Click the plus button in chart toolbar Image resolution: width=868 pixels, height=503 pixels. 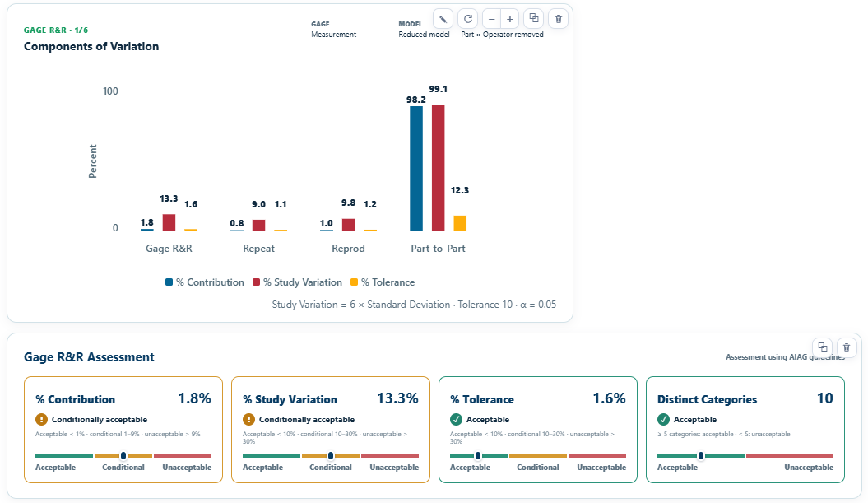click(510, 19)
